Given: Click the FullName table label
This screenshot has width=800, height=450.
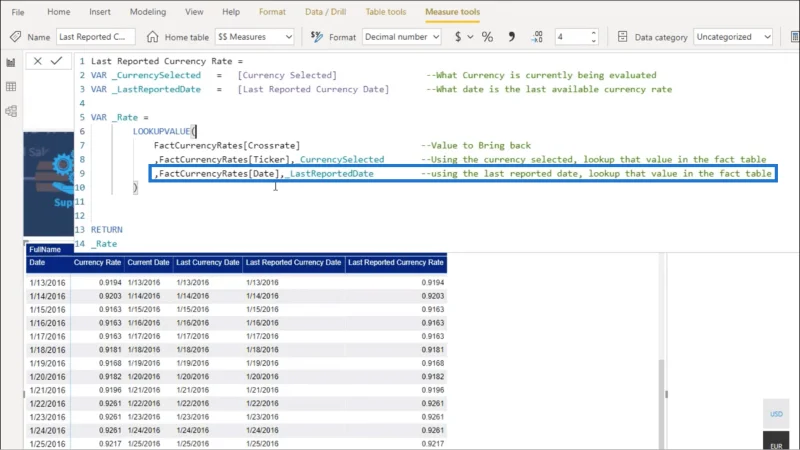Looking at the screenshot, I should 45,249.
